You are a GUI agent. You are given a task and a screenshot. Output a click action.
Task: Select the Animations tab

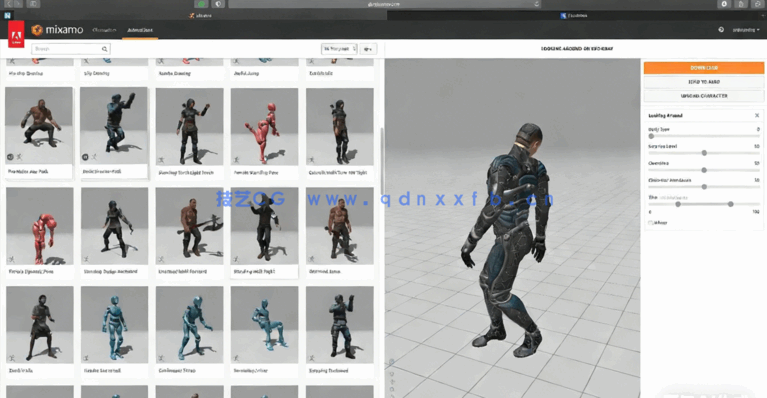pos(140,30)
